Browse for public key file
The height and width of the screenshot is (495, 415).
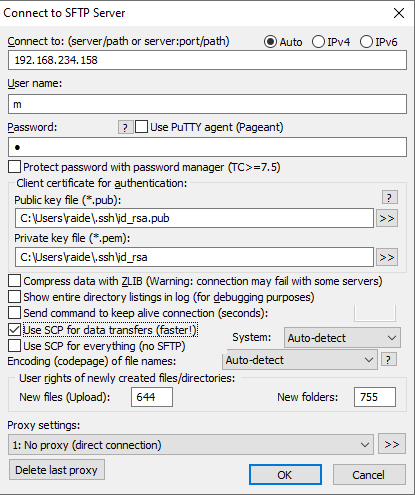point(387,218)
